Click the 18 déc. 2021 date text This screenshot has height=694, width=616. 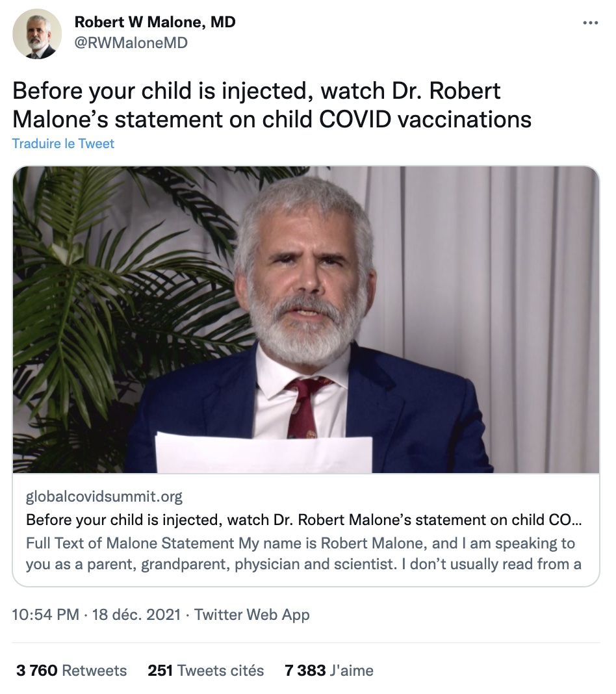point(135,614)
